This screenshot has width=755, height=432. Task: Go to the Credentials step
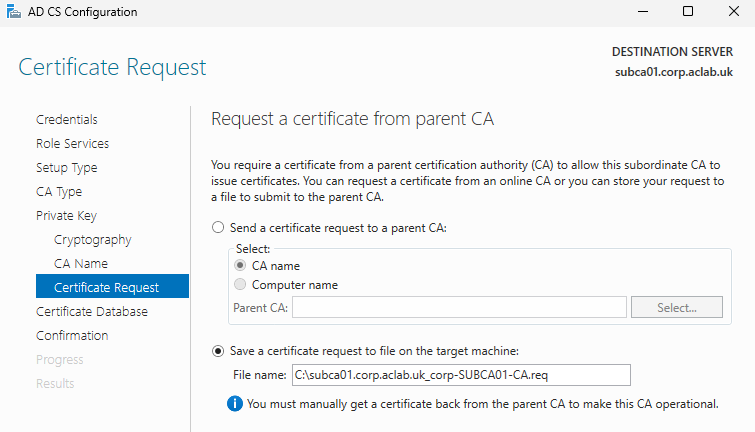pyautogui.click(x=67, y=120)
